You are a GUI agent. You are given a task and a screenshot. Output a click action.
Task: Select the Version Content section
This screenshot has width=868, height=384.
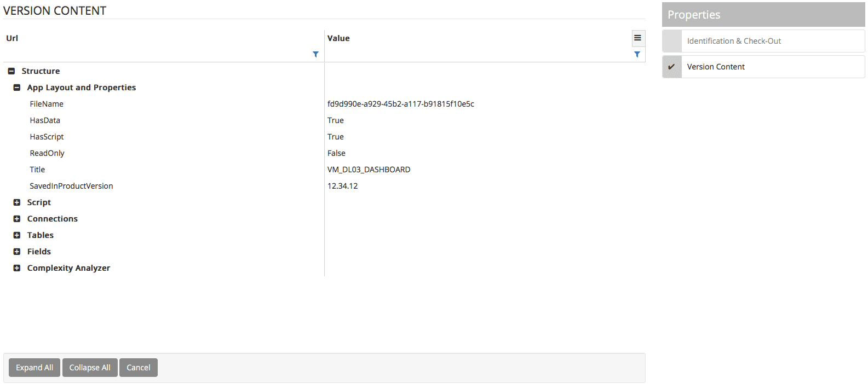(x=716, y=67)
